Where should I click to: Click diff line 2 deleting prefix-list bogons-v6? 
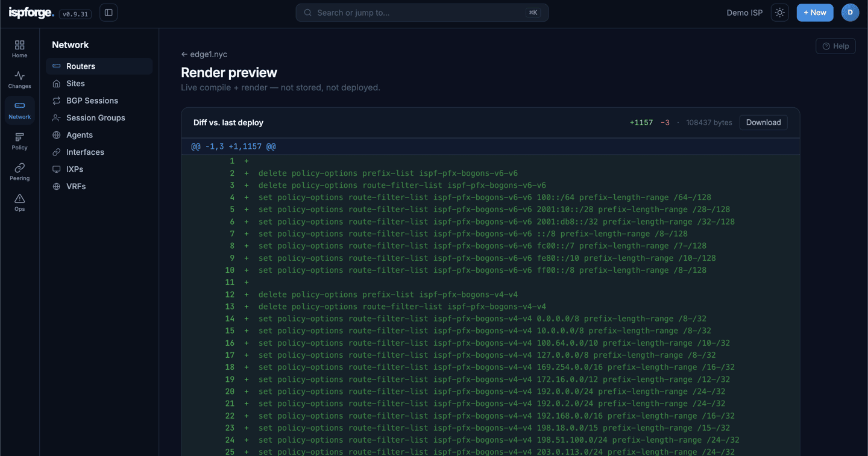click(x=491, y=173)
